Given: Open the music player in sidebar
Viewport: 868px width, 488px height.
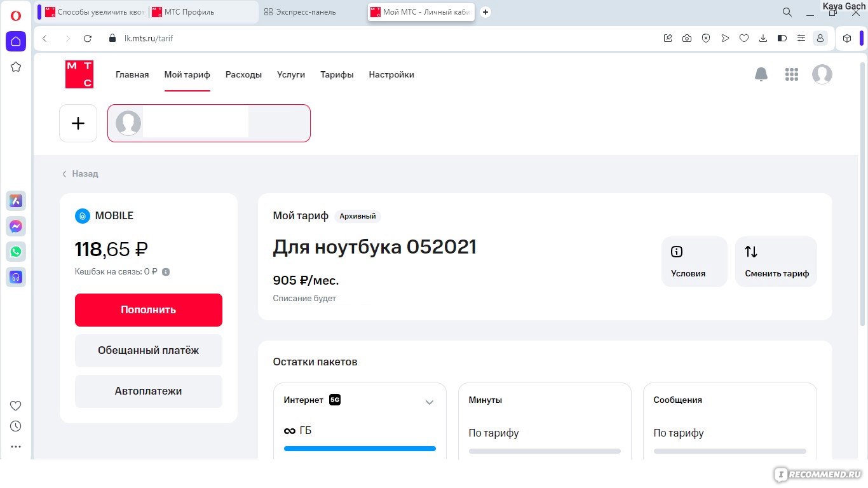Looking at the screenshot, I should 16,277.
